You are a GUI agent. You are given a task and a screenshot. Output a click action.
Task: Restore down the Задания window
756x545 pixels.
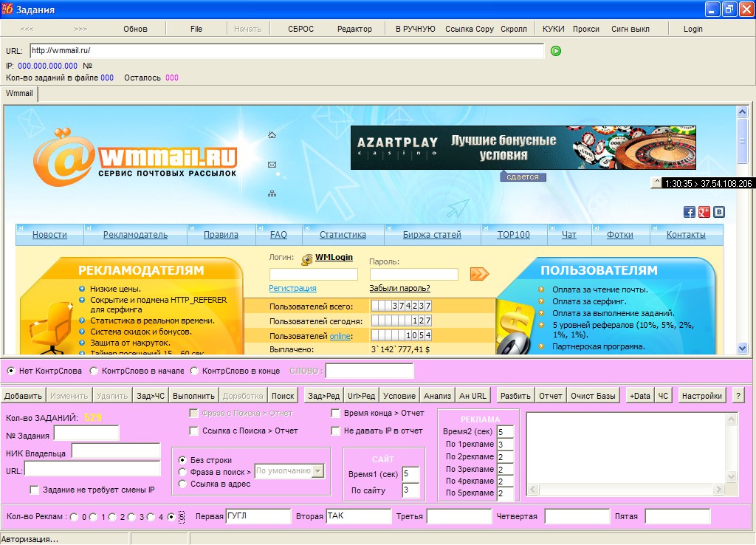[729, 9]
